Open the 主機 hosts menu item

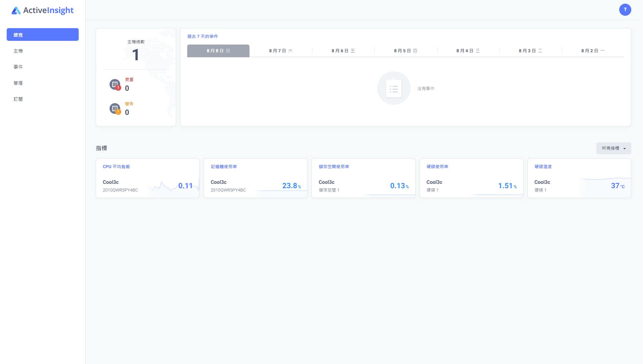coord(18,51)
